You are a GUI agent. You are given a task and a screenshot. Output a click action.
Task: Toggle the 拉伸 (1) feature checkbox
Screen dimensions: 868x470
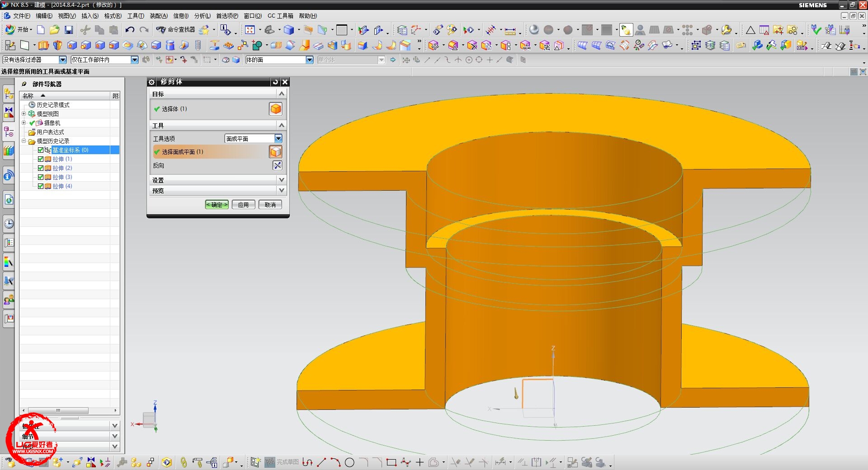coord(41,159)
